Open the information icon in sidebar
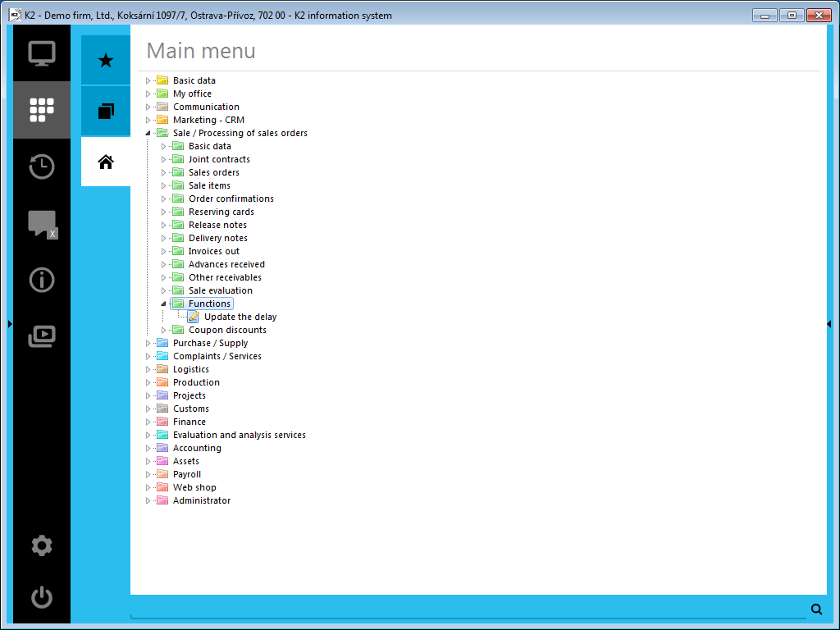The height and width of the screenshot is (630, 840). tap(42, 280)
